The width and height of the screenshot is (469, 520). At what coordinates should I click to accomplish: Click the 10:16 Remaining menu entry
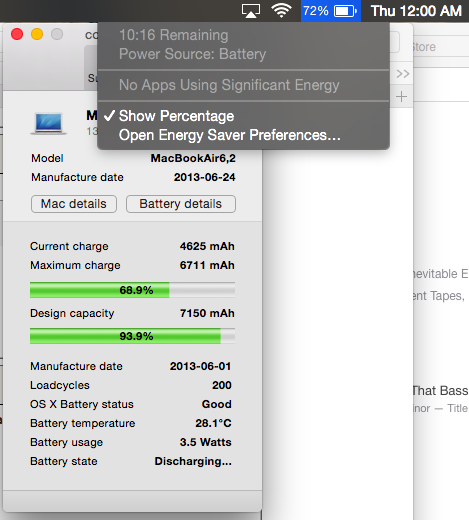pyautogui.click(x=174, y=35)
